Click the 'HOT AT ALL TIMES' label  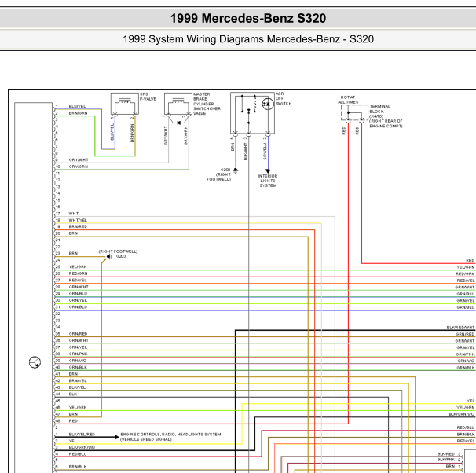point(348,100)
